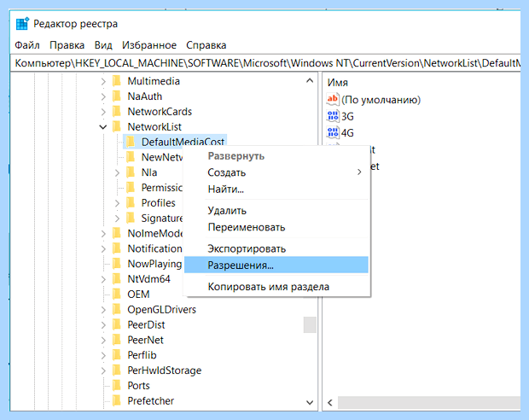Select the Ports tree row
The height and width of the screenshot is (420, 529).
(138, 386)
